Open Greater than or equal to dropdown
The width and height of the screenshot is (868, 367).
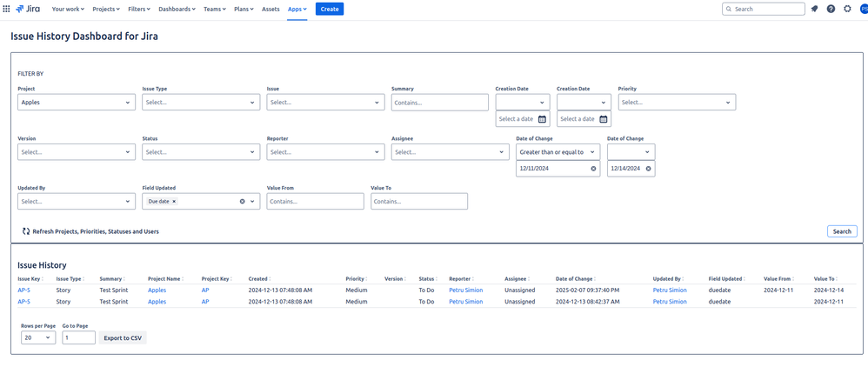558,152
